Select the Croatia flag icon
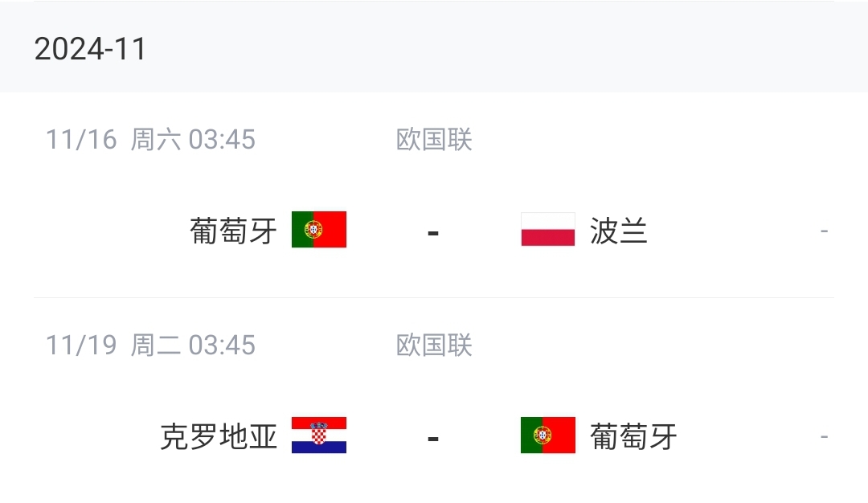Image resolution: width=868 pixels, height=503 pixels. click(x=319, y=436)
